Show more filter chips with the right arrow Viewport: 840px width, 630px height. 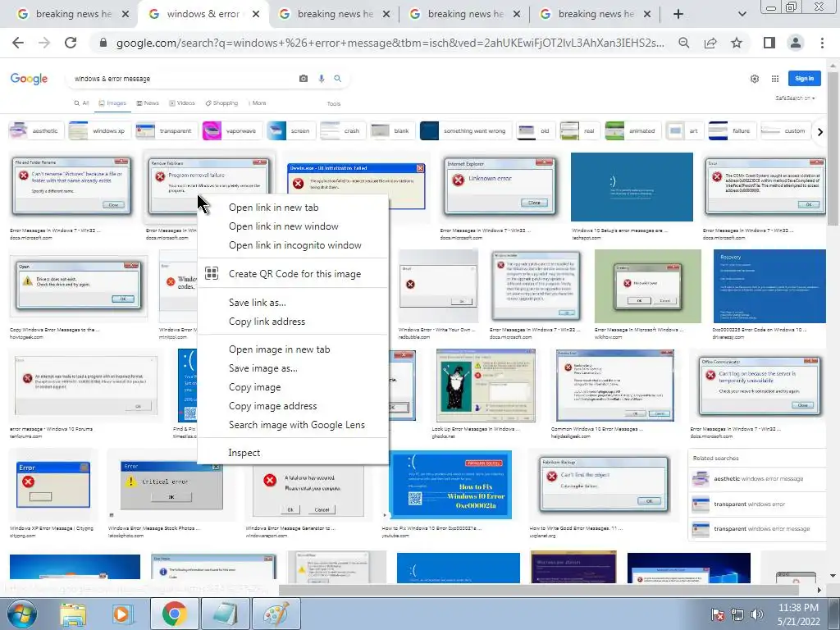coord(819,131)
